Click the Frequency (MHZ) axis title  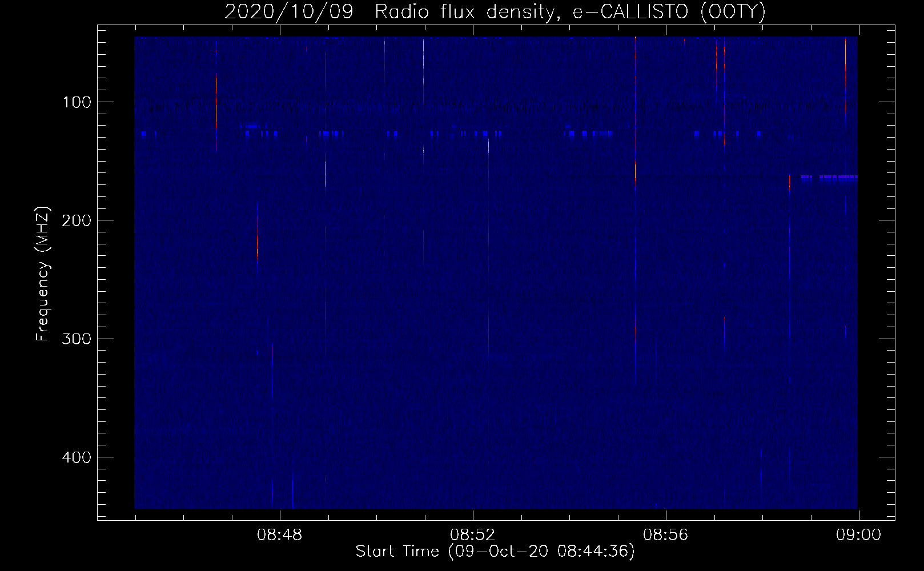(43, 274)
